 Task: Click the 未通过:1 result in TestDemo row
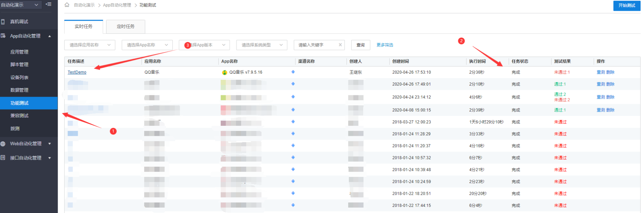coord(562,72)
